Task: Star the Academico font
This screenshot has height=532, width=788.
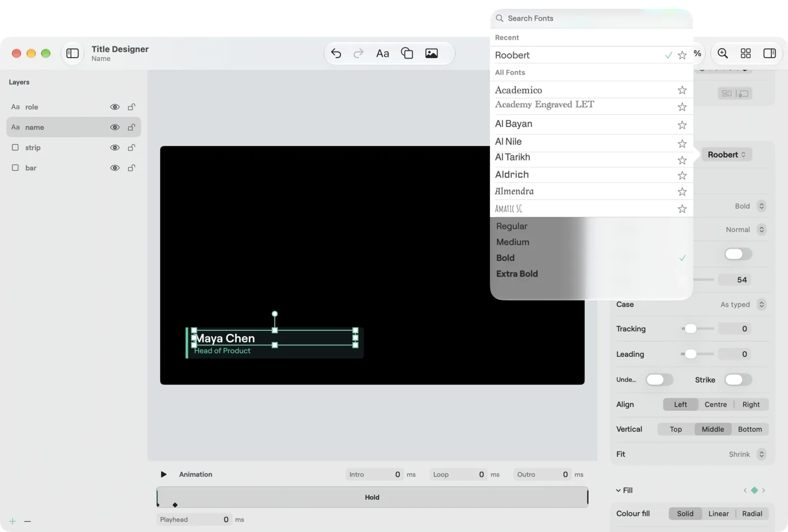Action: pyautogui.click(x=682, y=90)
